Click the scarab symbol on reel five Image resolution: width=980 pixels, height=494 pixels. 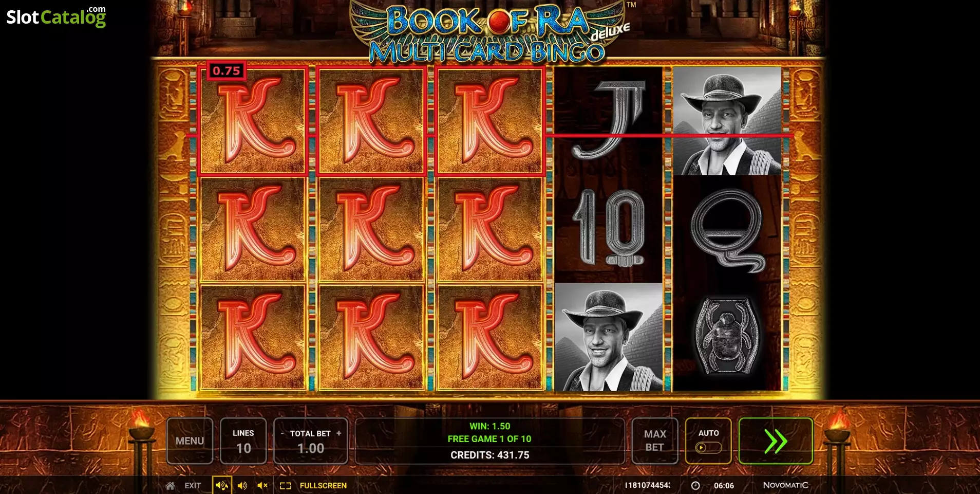pyautogui.click(x=726, y=337)
